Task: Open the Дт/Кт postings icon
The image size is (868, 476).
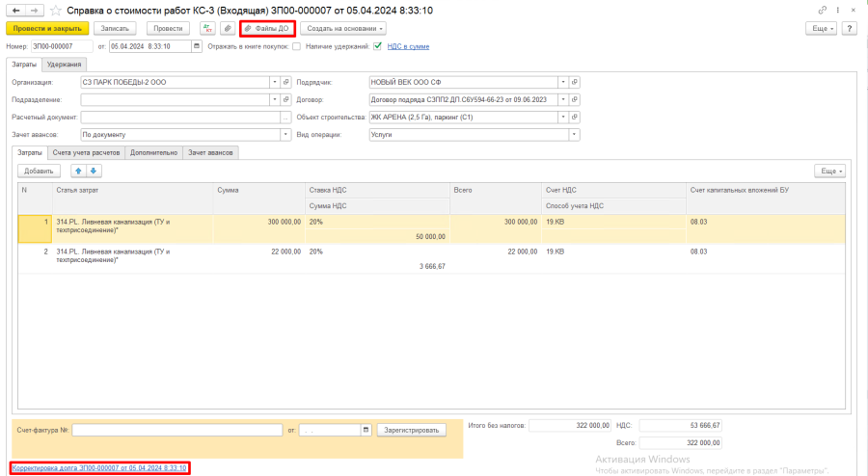Action: (x=206, y=29)
